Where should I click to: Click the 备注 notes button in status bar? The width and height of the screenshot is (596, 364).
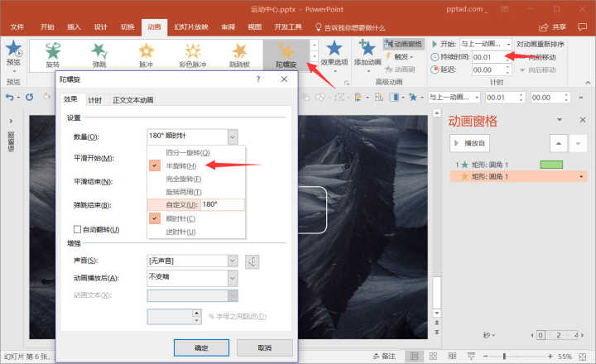[x=384, y=356]
